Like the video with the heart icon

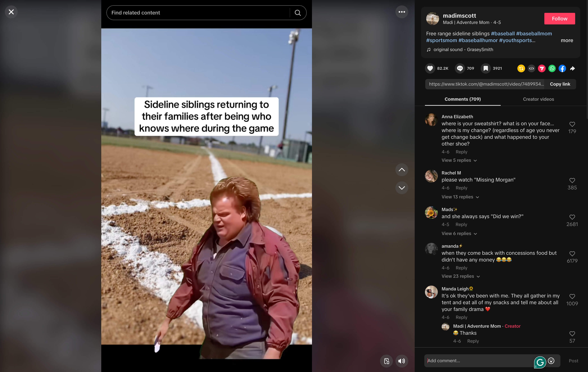click(x=430, y=68)
